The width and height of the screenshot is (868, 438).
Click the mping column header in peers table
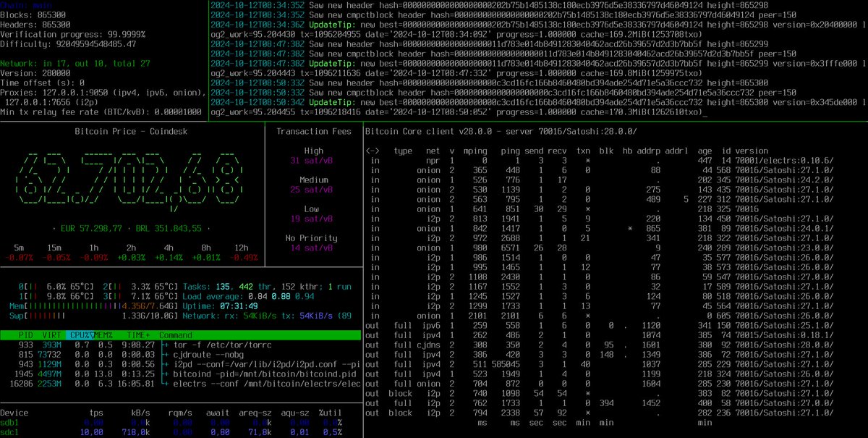474,151
